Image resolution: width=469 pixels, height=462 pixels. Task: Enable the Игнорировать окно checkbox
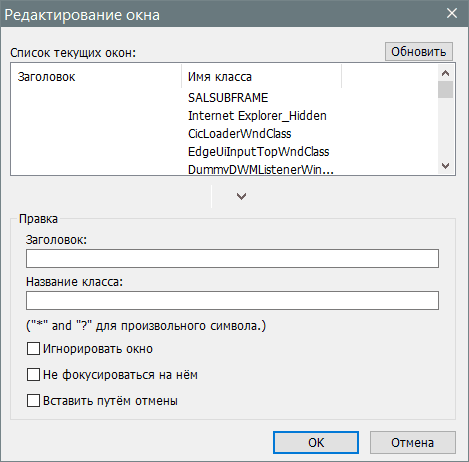(x=33, y=349)
